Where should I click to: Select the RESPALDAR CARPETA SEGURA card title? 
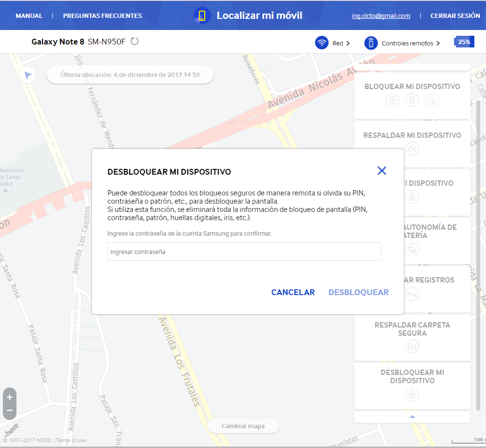click(412, 329)
